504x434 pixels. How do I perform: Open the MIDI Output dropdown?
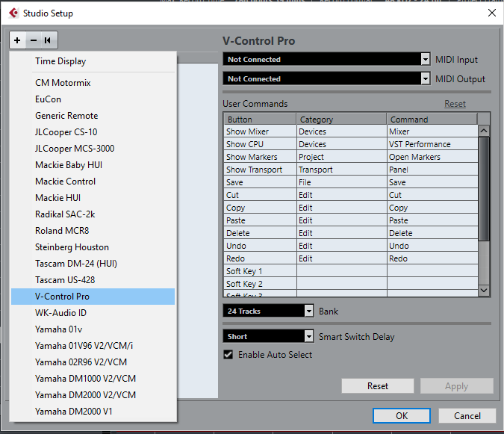pos(326,79)
